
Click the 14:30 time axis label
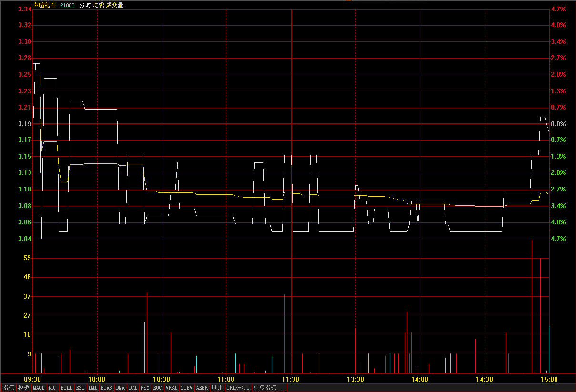[x=485, y=380]
